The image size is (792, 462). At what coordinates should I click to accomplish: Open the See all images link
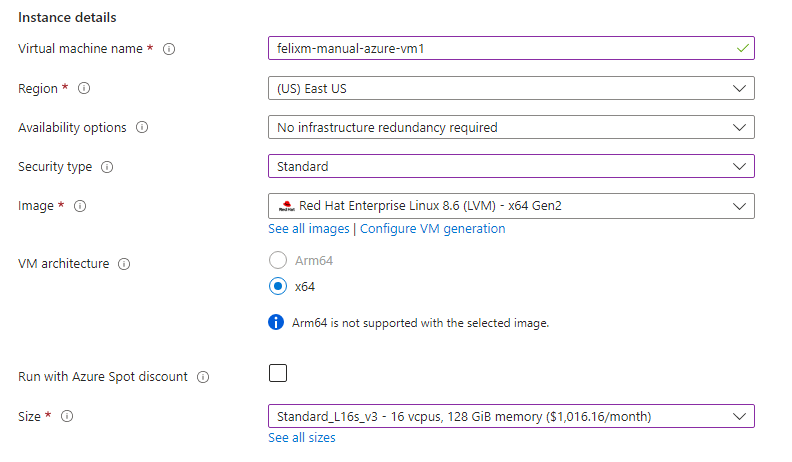(309, 229)
